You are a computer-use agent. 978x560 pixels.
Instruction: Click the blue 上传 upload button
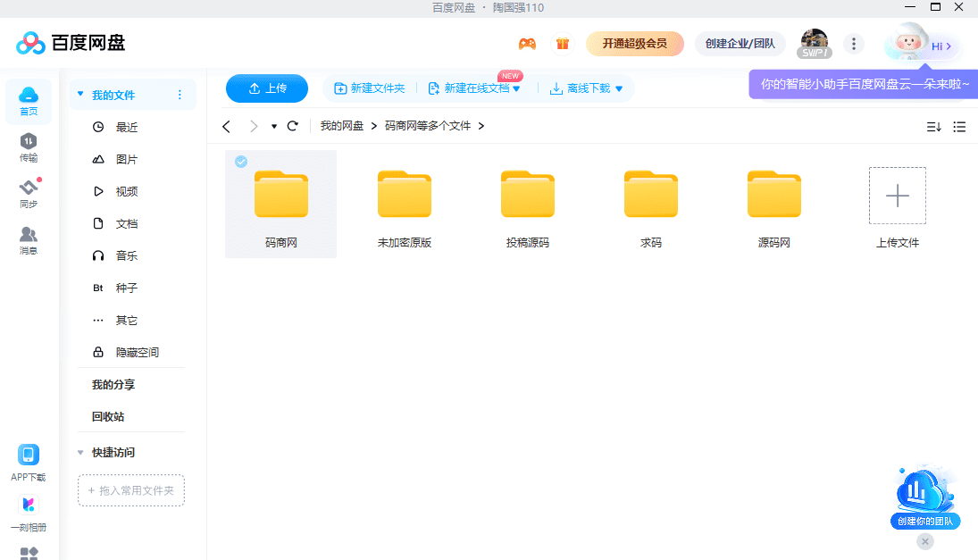pyautogui.click(x=267, y=88)
